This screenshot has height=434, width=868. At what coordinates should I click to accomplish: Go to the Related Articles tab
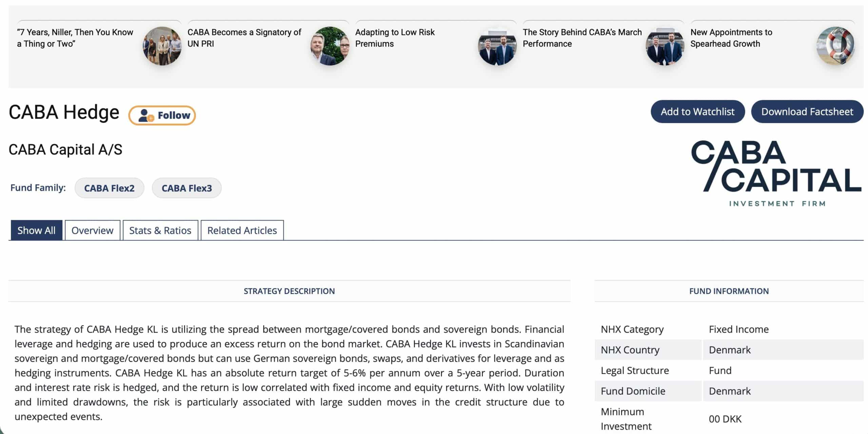point(242,230)
